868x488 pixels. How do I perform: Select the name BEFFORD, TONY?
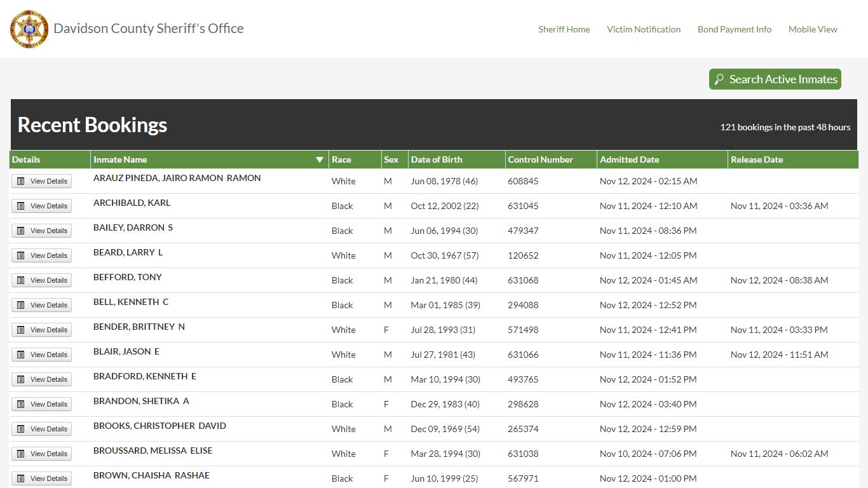[x=128, y=277]
